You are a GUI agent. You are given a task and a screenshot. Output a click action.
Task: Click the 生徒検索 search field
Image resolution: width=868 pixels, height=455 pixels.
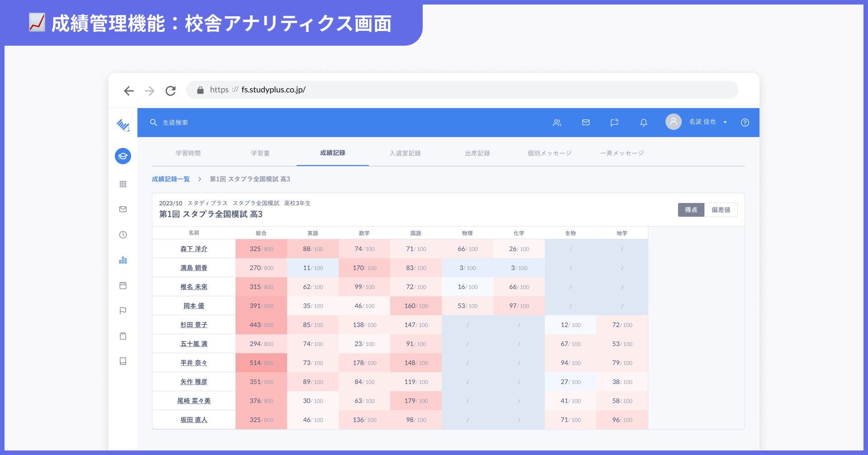[175, 123]
